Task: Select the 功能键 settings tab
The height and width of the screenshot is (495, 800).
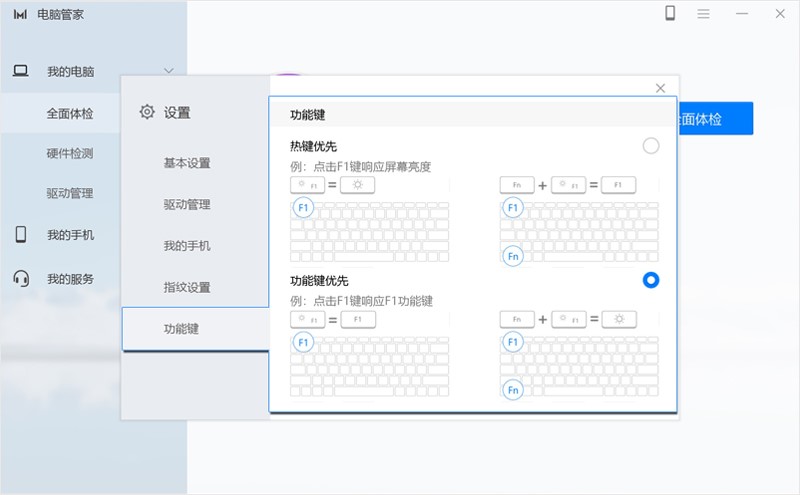Action: 195,329
